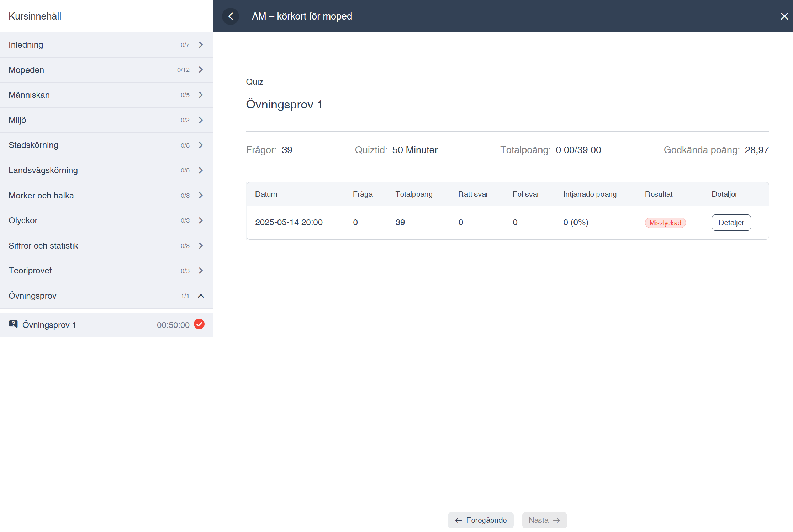The image size is (793, 532).
Task: Click the Resultat column header
Action: coord(659,194)
